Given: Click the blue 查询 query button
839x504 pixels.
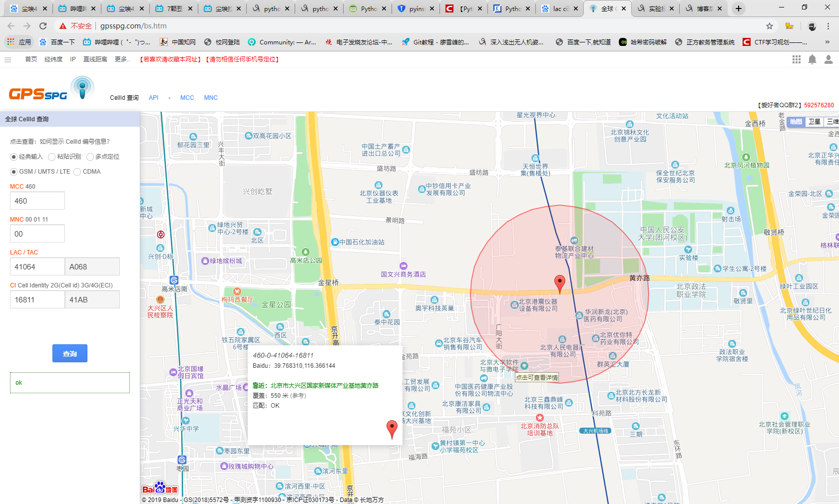Looking at the screenshot, I should 70,353.
